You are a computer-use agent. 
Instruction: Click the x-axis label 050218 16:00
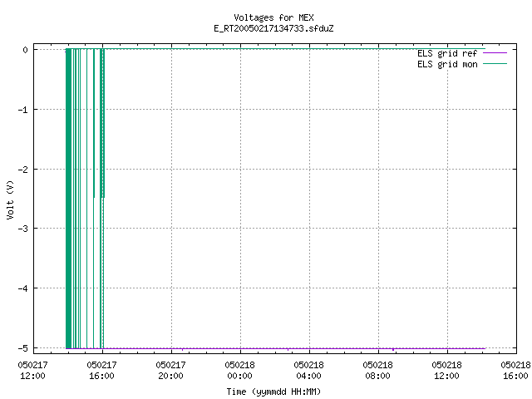(515, 371)
